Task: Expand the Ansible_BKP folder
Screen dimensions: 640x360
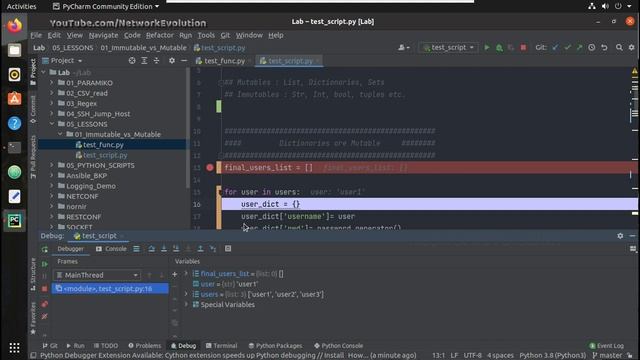Action: click(x=52, y=176)
